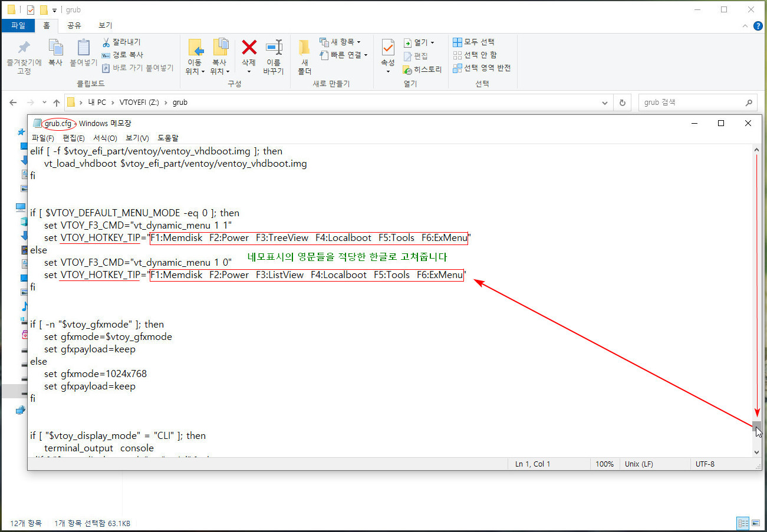
Task: Select Copy path (경로 복사)
Action: 122,55
